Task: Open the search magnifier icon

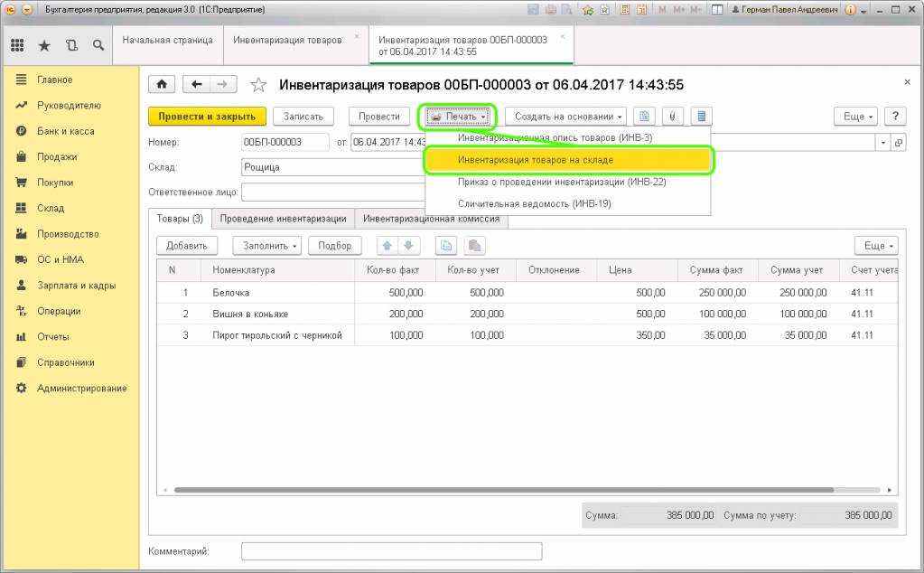Action: click(98, 45)
